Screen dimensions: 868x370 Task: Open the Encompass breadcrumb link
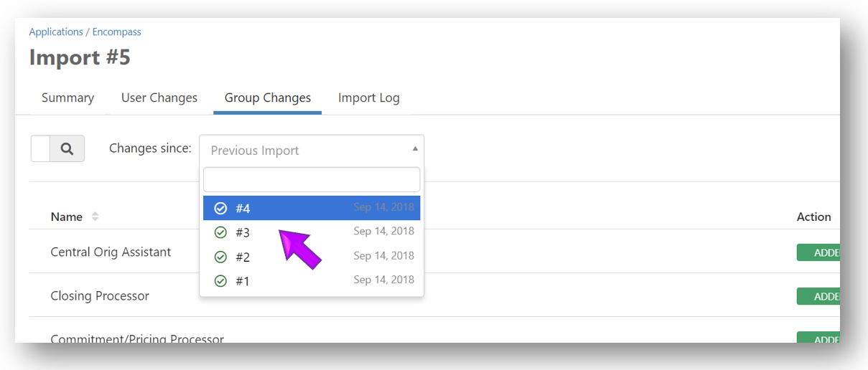pos(116,32)
